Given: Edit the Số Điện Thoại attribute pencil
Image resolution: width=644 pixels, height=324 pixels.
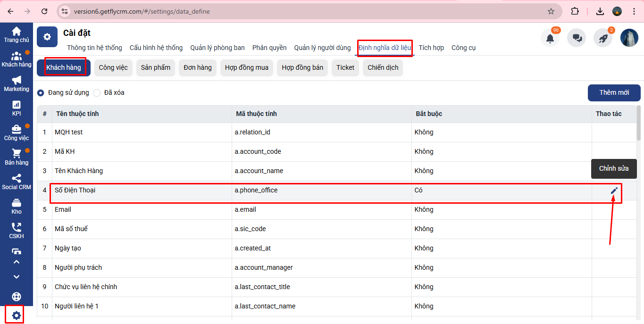Looking at the screenshot, I should pos(614,191).
